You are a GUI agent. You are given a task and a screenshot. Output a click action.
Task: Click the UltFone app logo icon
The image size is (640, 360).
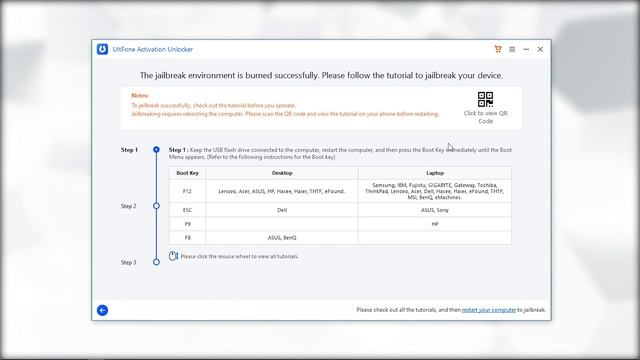point(102,49)
